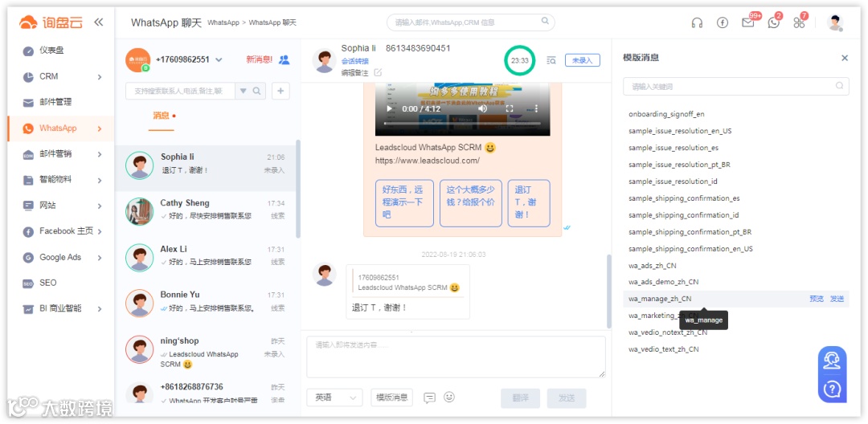Mute the video via speaker icon
Viewport: 868px width, 424px height.
point(483,109)
